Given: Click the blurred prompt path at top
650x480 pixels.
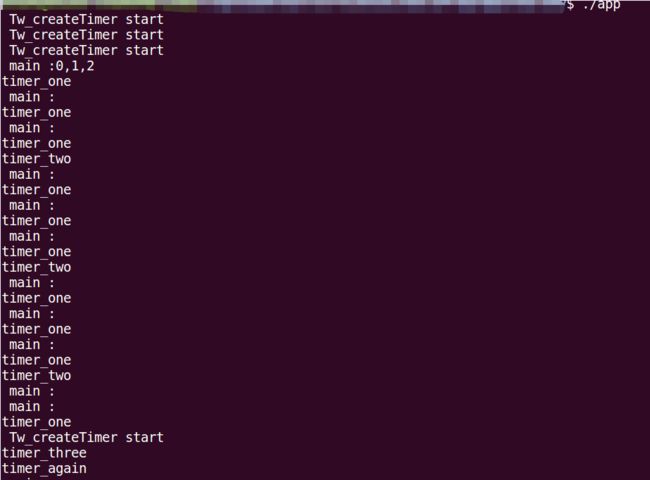Looking at the screenshot, I should tap(282, 5).
